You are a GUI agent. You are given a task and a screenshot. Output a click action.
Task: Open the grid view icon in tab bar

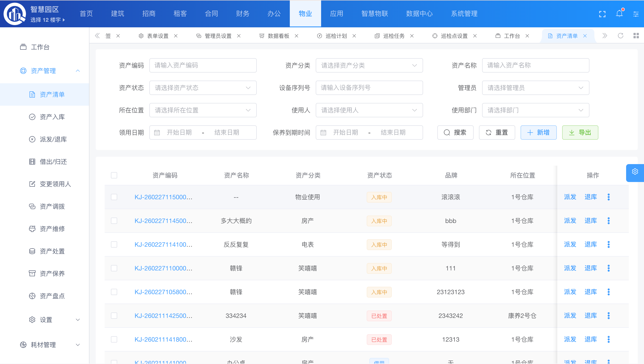click(x=636, y=36)
